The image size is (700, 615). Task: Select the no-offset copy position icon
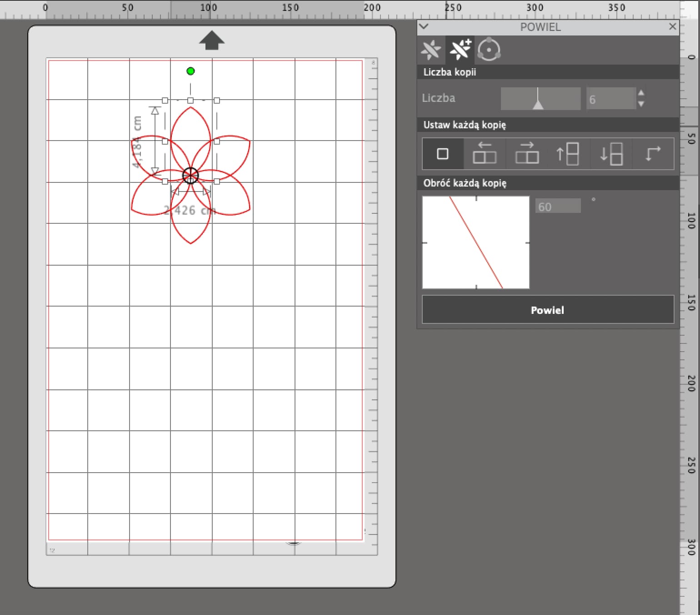[443, 154]
